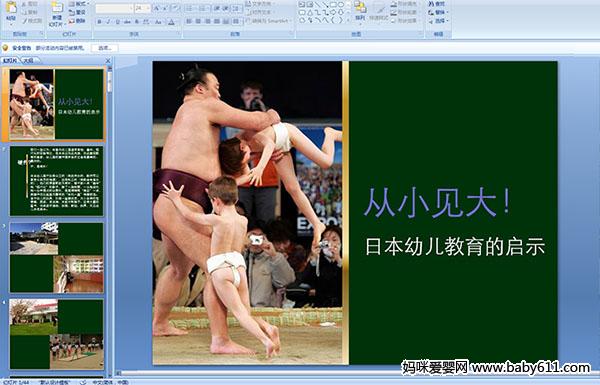Click the Arrange icon in the drawing group
Image resolution: width=600 pixels, height=385 pixels.
(360, 11)
